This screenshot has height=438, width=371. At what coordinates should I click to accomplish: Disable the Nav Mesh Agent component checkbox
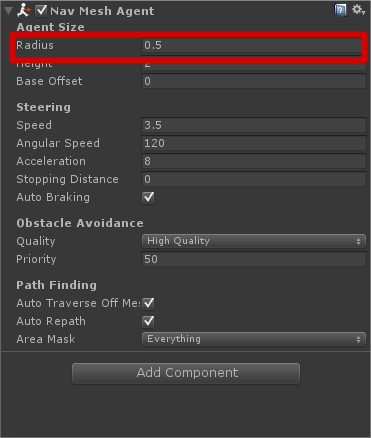(41, 10)
